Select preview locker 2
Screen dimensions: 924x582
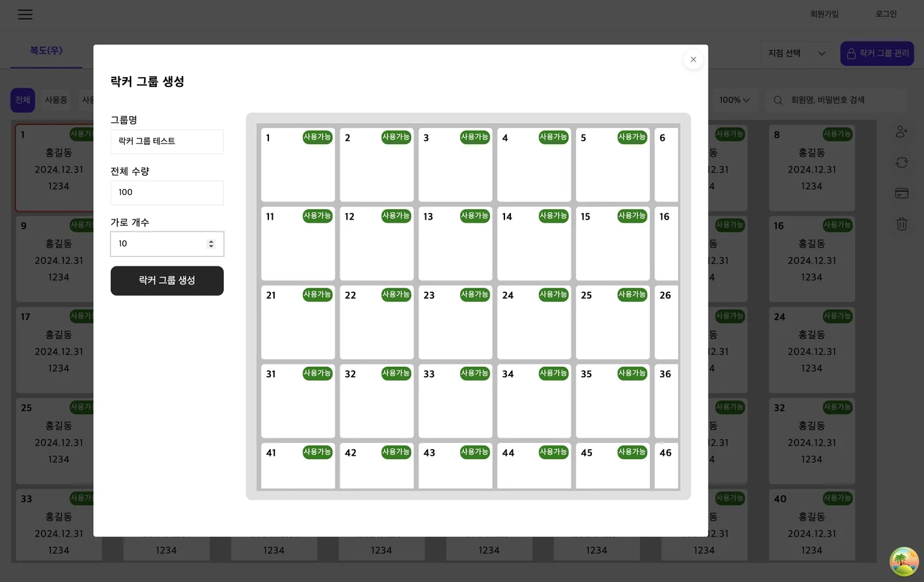tap(377, 165)
